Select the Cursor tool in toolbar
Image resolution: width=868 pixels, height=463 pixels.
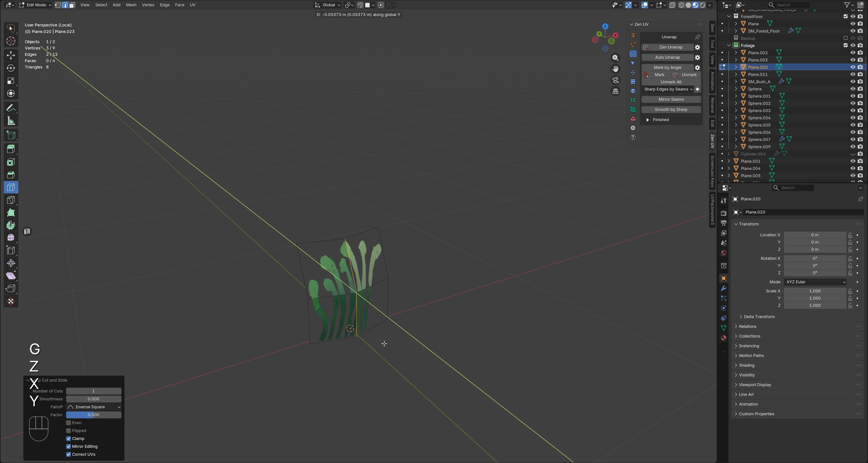11,41
